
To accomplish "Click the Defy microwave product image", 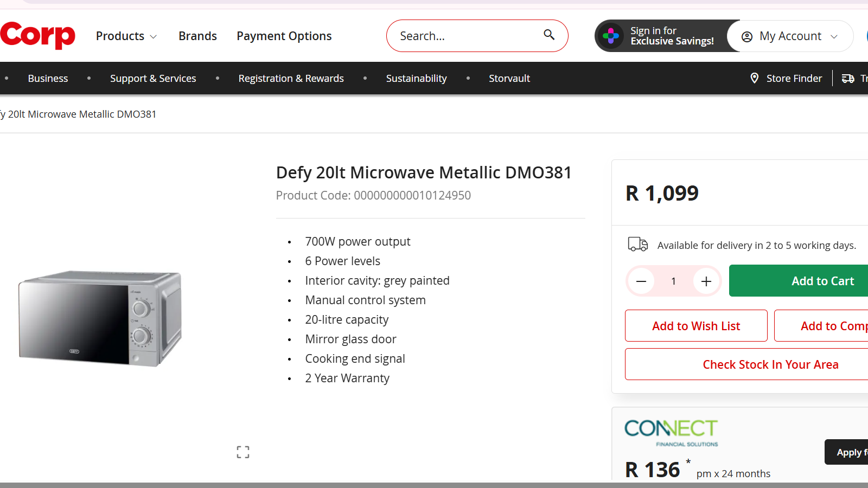I will point(100,318).
